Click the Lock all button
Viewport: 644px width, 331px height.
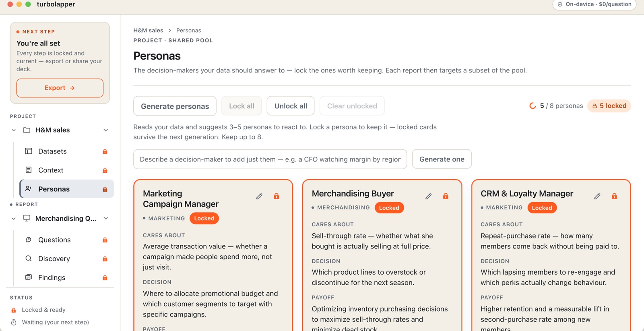[x=242, y=106]
